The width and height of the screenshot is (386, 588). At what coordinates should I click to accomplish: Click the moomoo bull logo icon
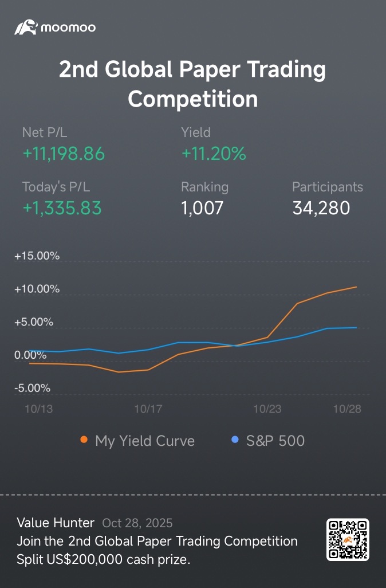coord(26,27)
